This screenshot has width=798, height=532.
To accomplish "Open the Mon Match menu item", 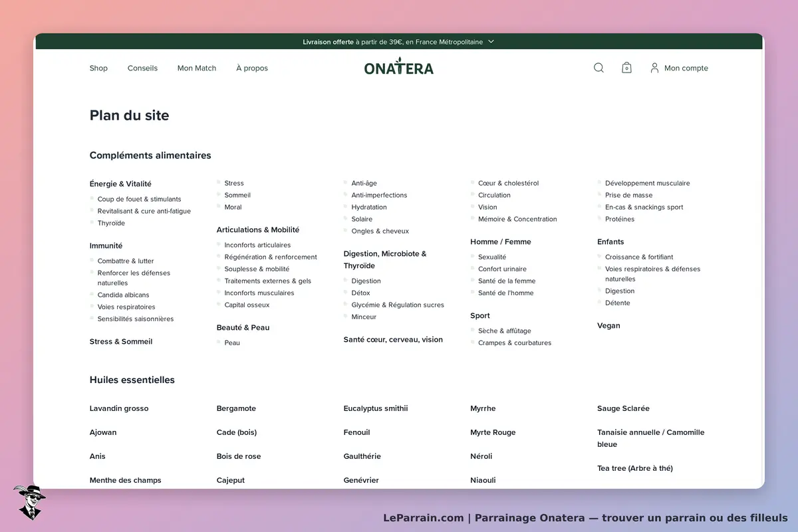I will [197, 68].
